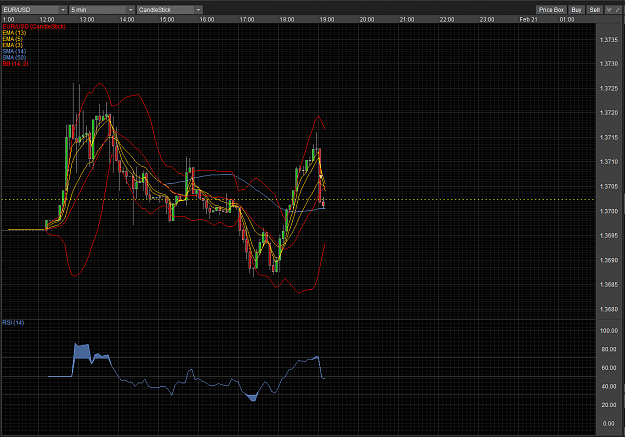Click the 15:00 time axis label
Image resolution: width=625 pixels, height=437 pixels.
click(x=167, y=19)
